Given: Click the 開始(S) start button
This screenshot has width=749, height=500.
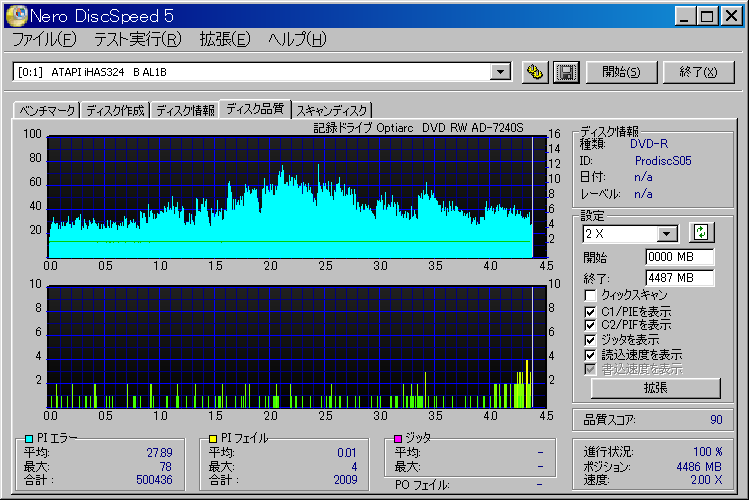Looking at the screenshot, I should [621, 72].
